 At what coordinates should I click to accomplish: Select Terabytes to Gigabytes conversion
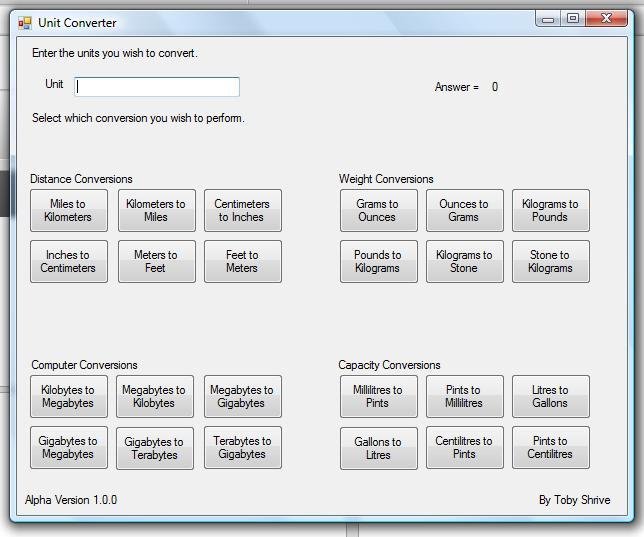tap(243, 447)
